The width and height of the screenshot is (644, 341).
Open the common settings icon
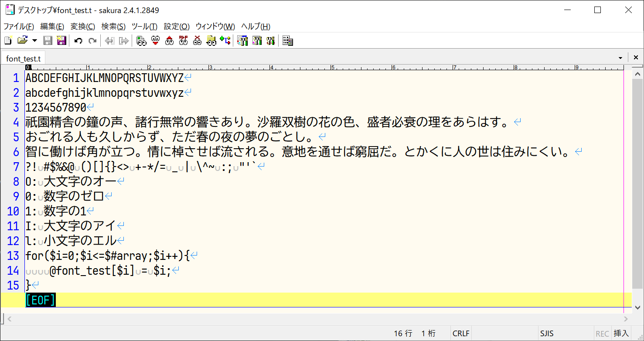[x=270, y=41]
